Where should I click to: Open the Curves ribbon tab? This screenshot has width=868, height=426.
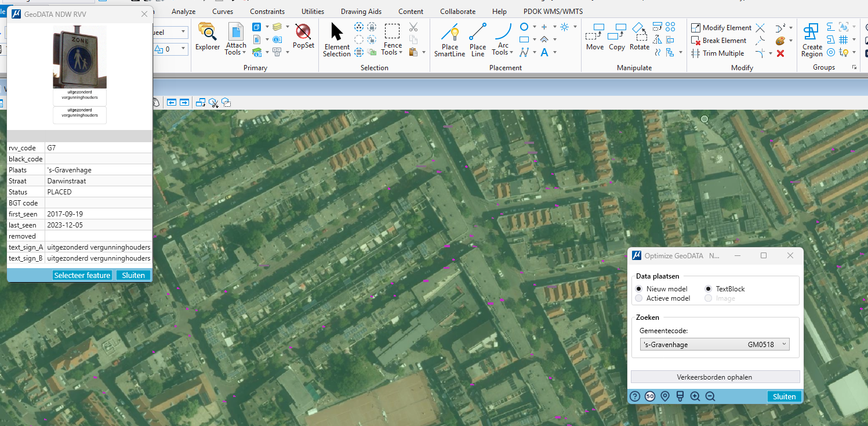(223, 12)
